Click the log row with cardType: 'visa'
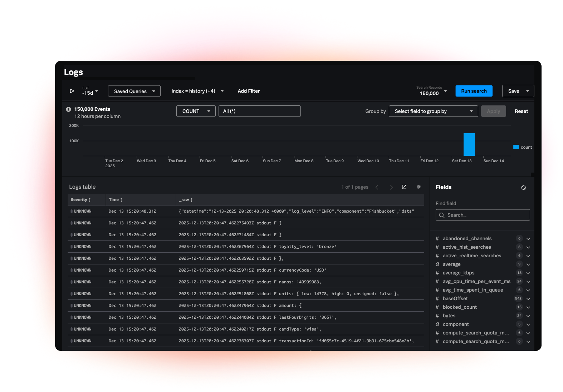563x392 pixels. coord(246,329)
